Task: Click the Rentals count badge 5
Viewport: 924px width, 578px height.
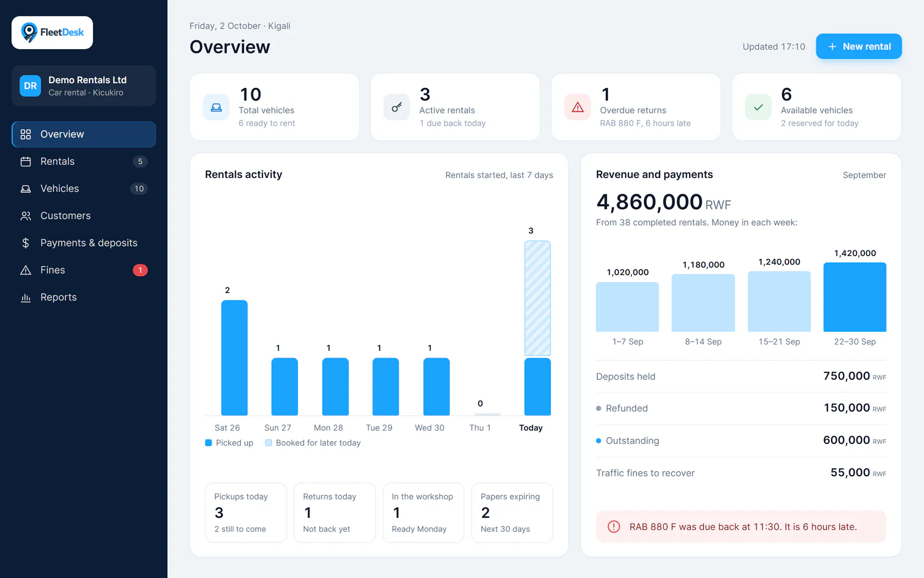Action: click(x=140, y=161)
